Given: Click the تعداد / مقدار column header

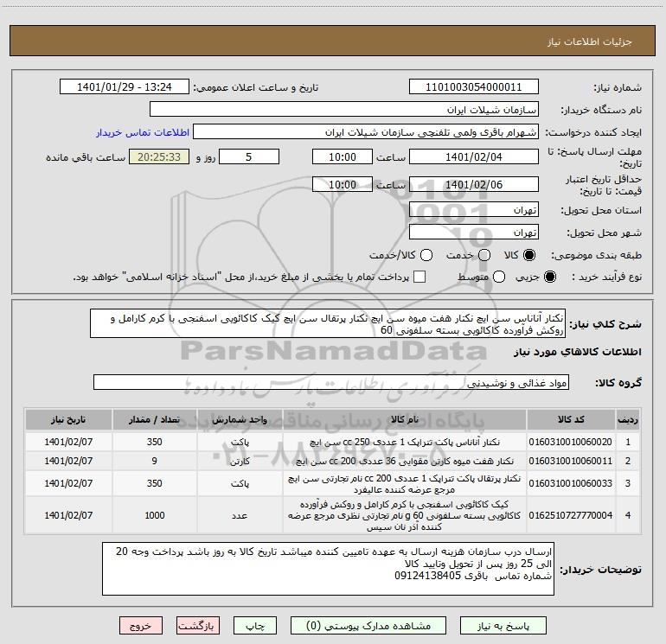Looking at the screenshot, I should coord(155,419).
